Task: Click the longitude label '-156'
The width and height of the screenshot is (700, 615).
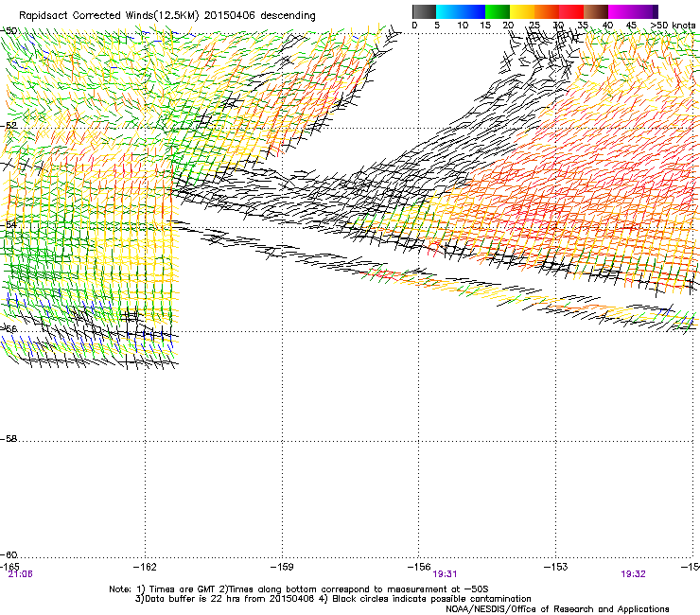Action: [419, 567]
